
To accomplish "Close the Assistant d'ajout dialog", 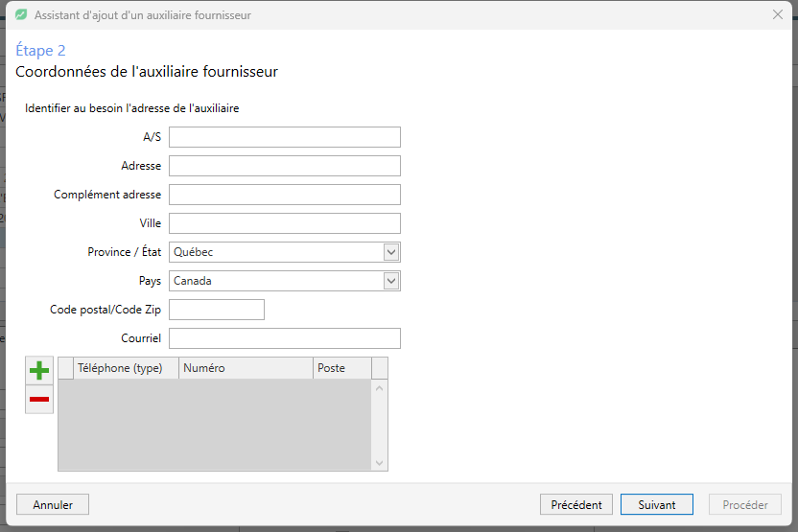I will click(x=778, y=14).
